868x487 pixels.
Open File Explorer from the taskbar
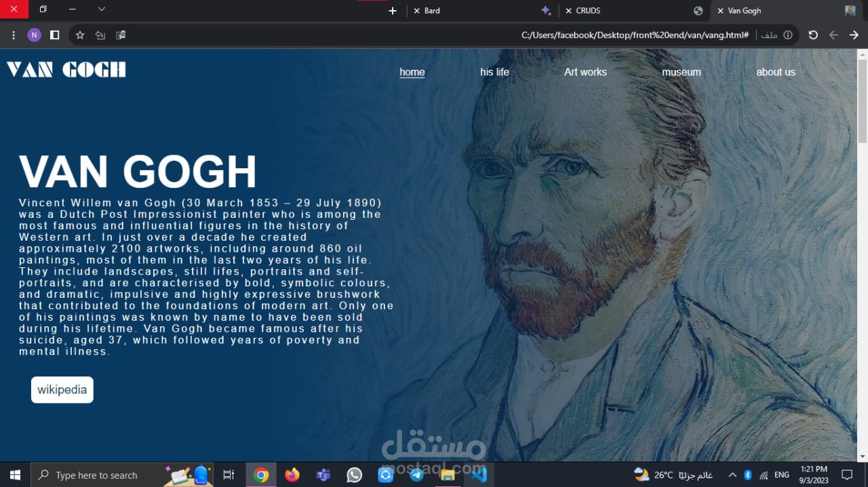pyautogui.click(x=448, y=475)
